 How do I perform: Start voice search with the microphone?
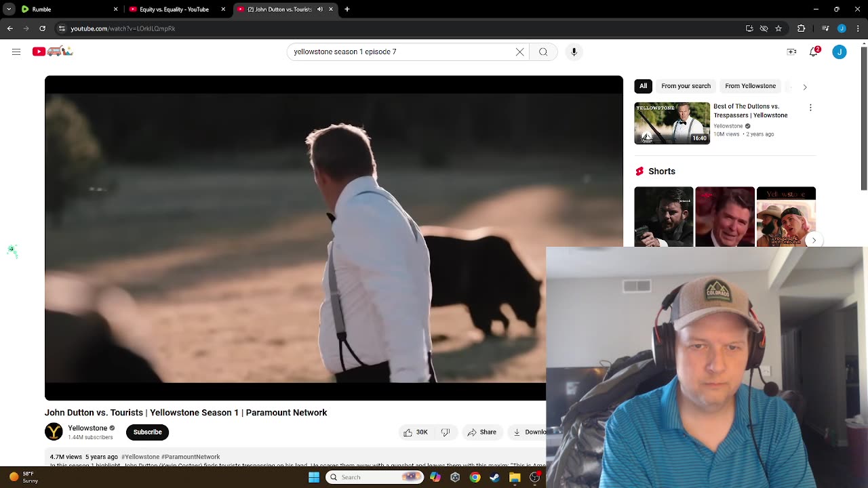[x=574, y=52]
